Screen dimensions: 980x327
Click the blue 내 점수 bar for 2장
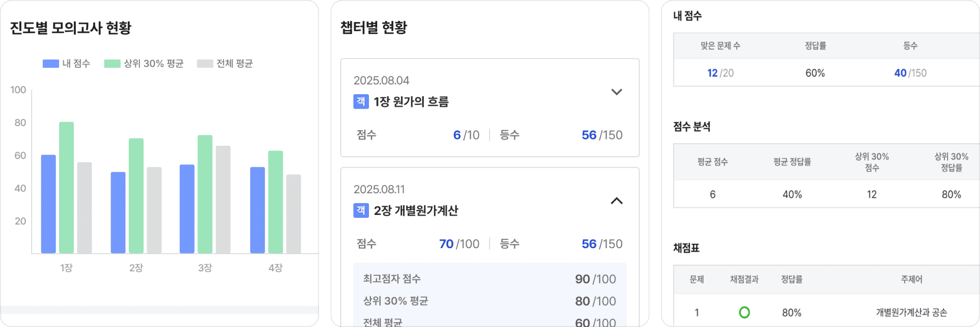click(x=118, y=213)
